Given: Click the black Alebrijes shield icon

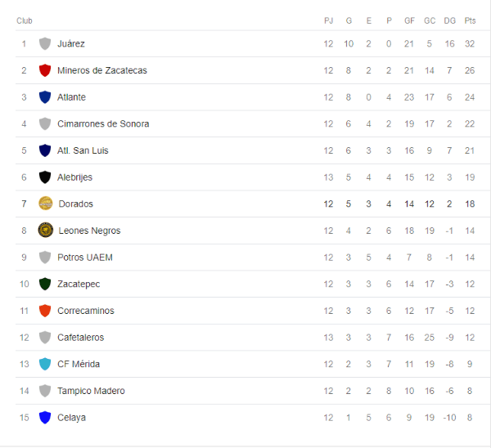Looking at the screenshot, I should [x=45, y=177].
